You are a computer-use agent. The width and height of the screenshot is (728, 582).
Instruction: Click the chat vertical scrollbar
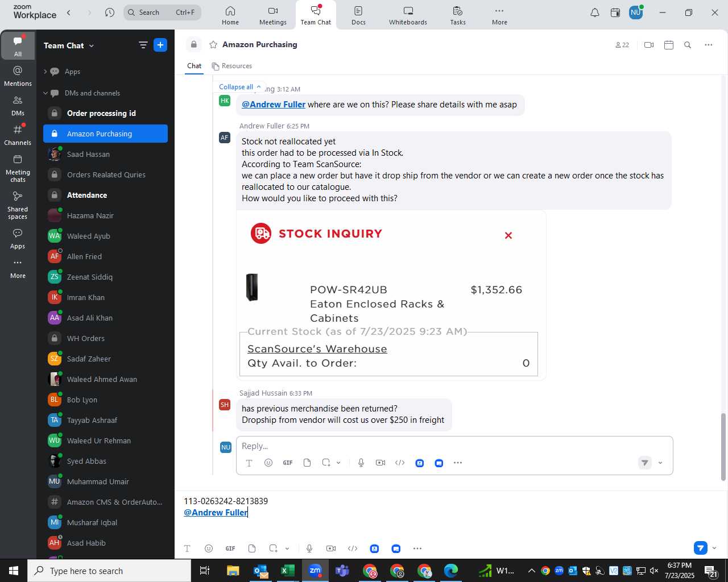[723, 447]
